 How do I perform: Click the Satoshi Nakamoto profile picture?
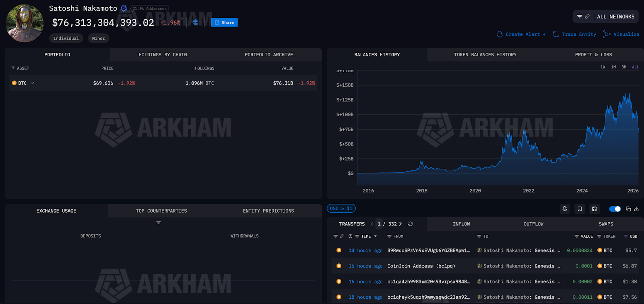[x=25, y=23]
